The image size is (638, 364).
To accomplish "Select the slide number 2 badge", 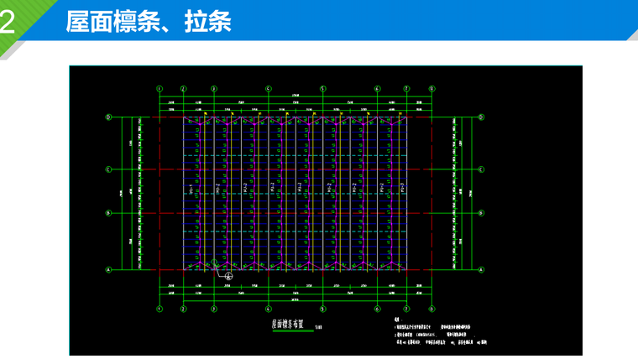I will [x=8, y=23].
